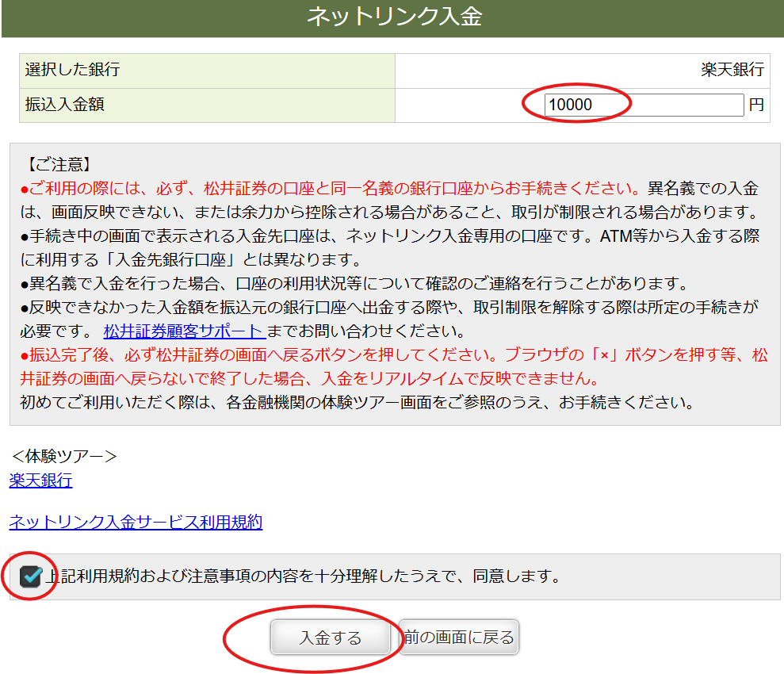Open the ネットリンク入金サービス利用規約 link
The width and height of the screenshot is (784, 674).
pyautogui.click(x=136, y=522)
